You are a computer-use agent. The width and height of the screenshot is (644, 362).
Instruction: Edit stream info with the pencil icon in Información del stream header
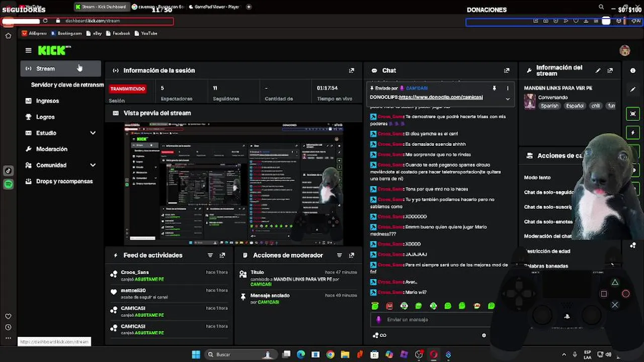tap(598, 71)
